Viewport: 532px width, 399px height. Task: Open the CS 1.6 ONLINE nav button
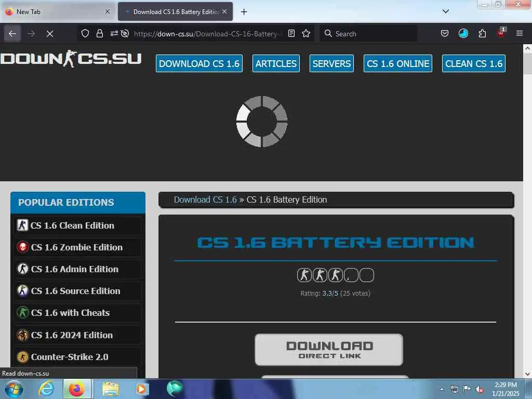tap(397, 63)
